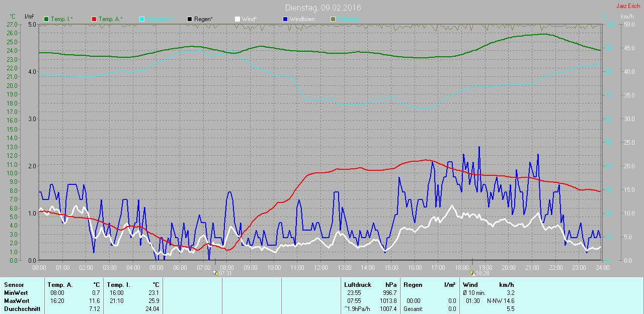Image resolution: width=644 pixels, height=314 pixels.
Task: Click the maximum pressure value '1013.8'
Action: pyautogui.click(x=388, y=301)
